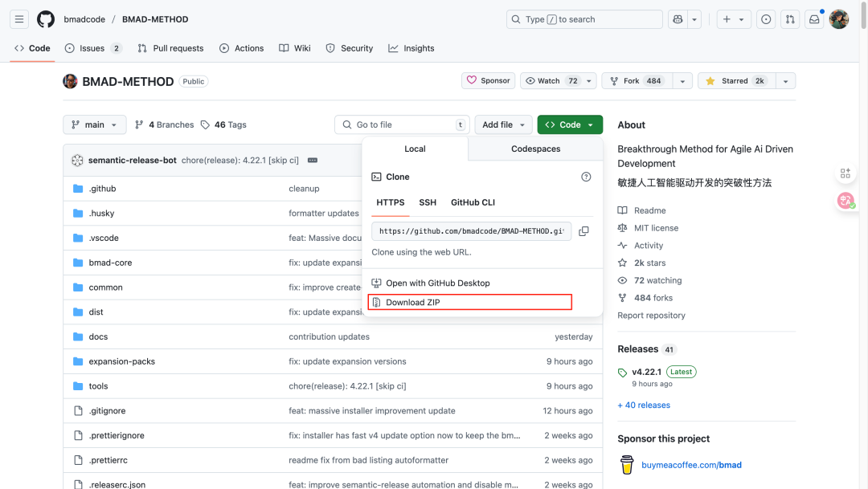Open the star lists dropdown arrow
Viewport: 868px width, 489px height.
click(785, 81)
